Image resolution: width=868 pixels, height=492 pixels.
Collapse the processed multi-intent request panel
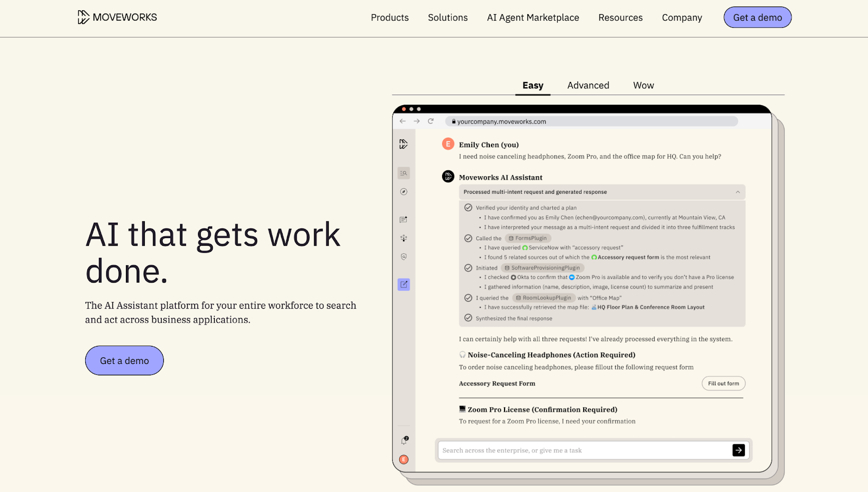738,192
